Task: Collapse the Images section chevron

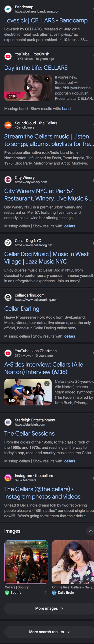Action: point(91,531)
